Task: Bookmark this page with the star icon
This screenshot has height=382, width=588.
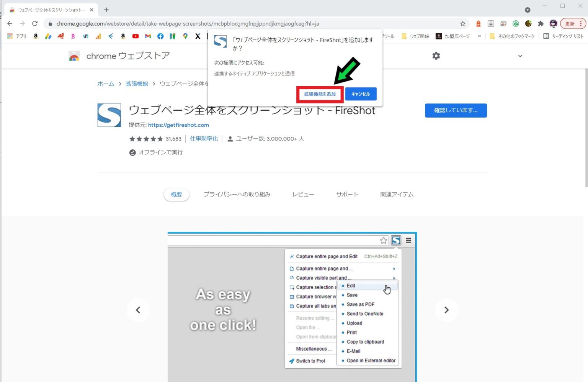Action: [462, 24]
